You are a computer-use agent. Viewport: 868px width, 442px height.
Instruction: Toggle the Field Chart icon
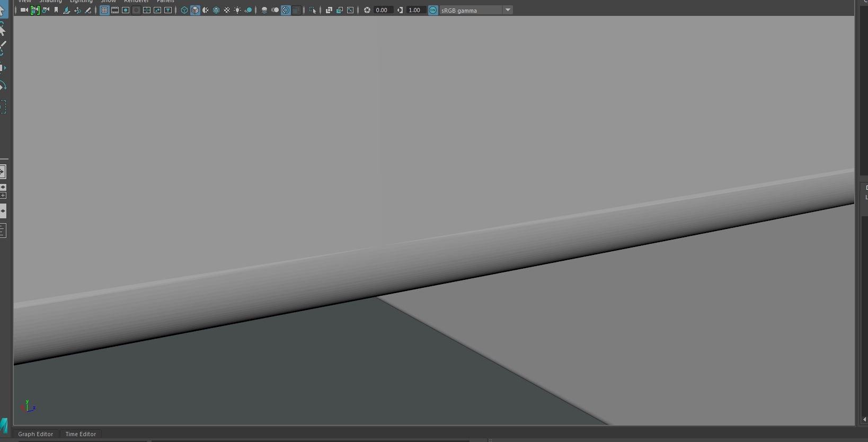click(x=147, y=10)
